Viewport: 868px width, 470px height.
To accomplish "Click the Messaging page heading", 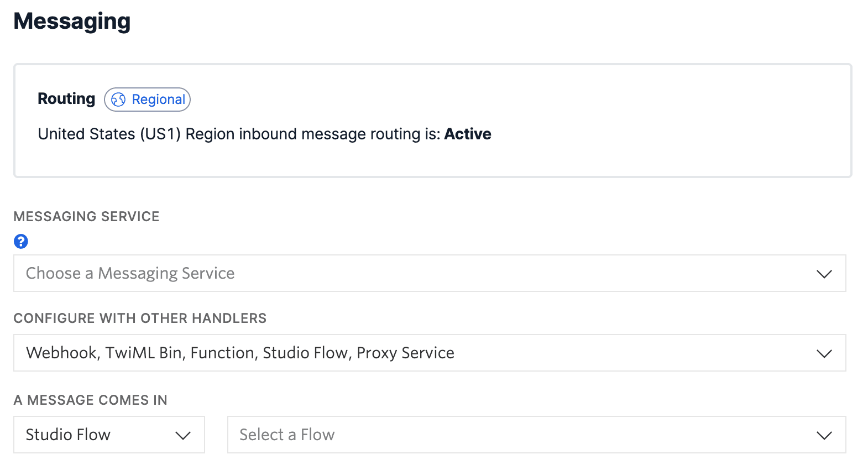I will [x=72, y=21].
